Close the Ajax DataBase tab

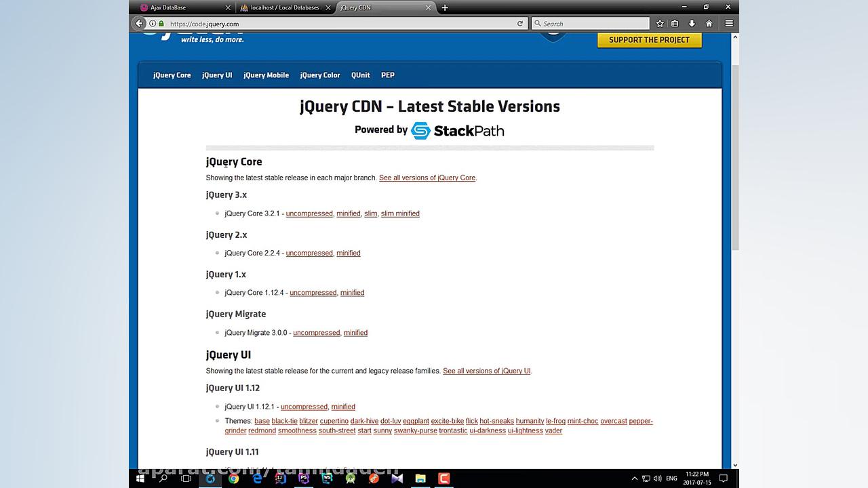[x=228, y=7]
